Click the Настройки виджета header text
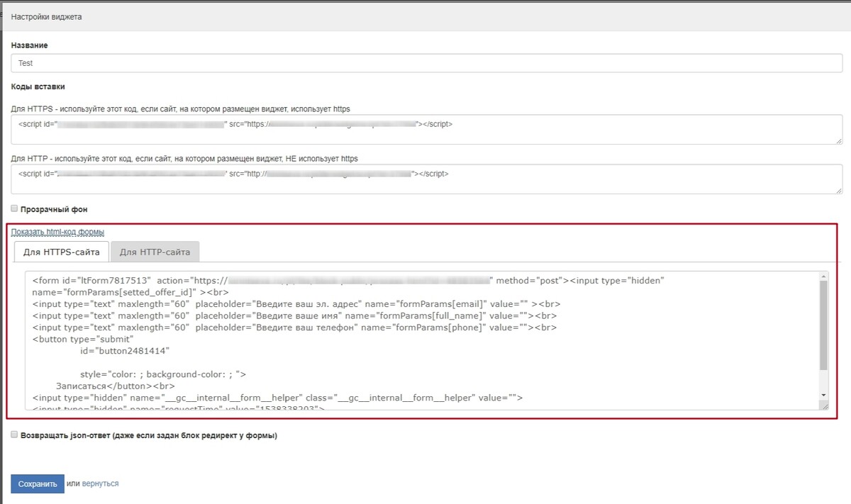The width and height of the screenshot is (851, 504). [46, 16]
